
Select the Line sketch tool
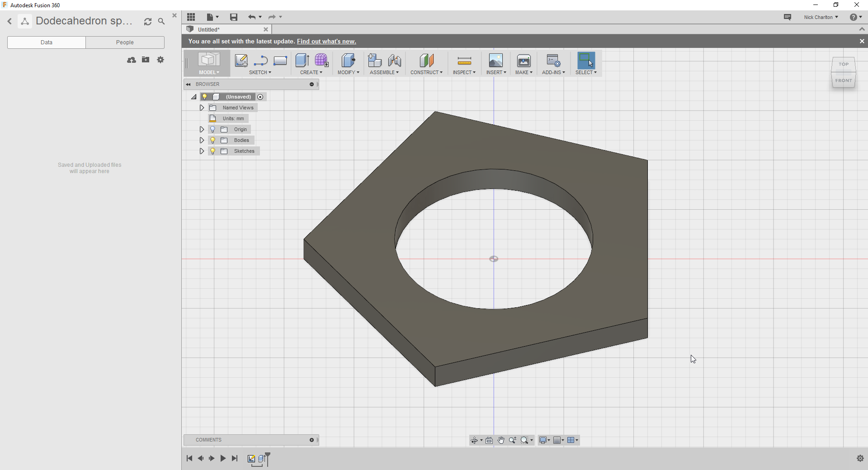pyautogui.click(x=261, y=61)
